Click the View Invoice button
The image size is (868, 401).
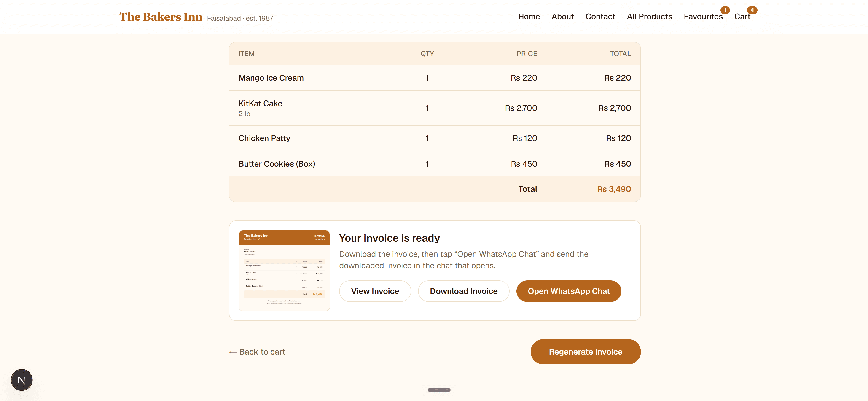(375, 291)
